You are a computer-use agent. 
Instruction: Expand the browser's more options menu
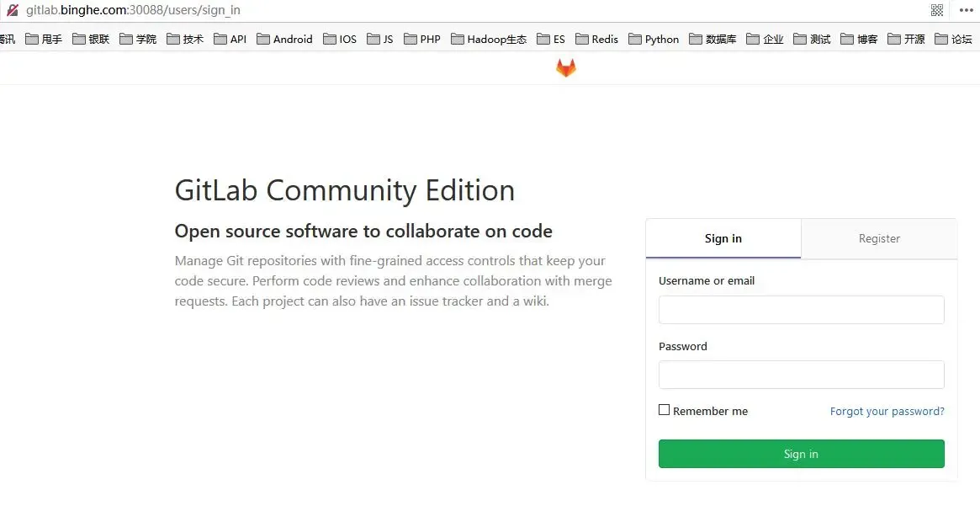(x=966, y=9)
